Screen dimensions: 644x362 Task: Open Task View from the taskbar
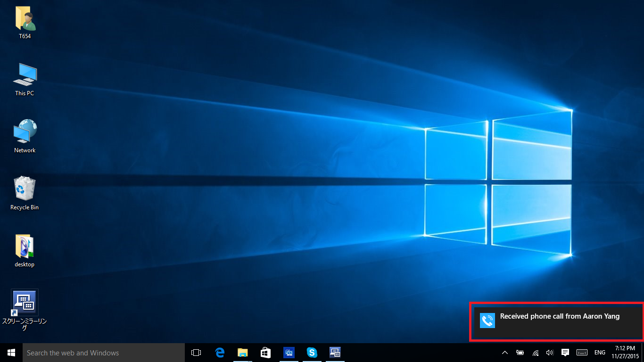coord(196,353)
